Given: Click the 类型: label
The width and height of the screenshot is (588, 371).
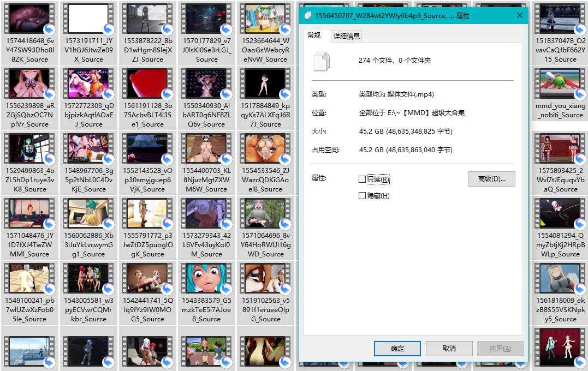Looking at the screenshot, I should (x=319, y=94).
